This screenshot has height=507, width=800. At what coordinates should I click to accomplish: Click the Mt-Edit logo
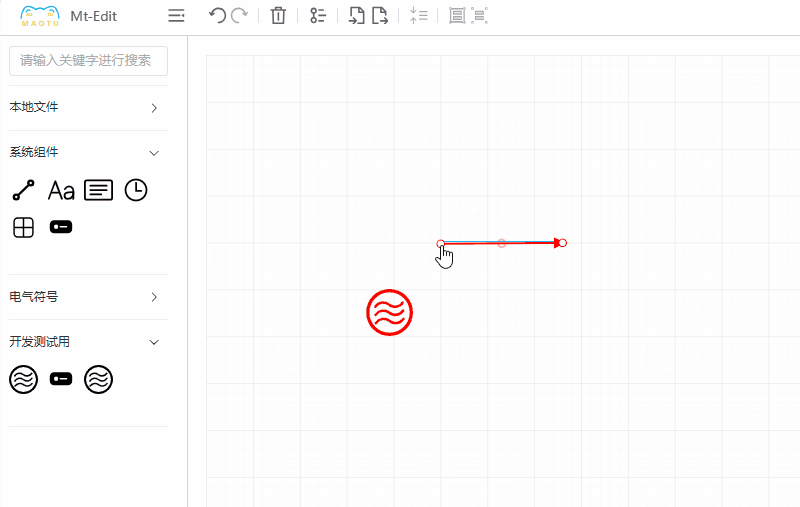pos(40,16)
